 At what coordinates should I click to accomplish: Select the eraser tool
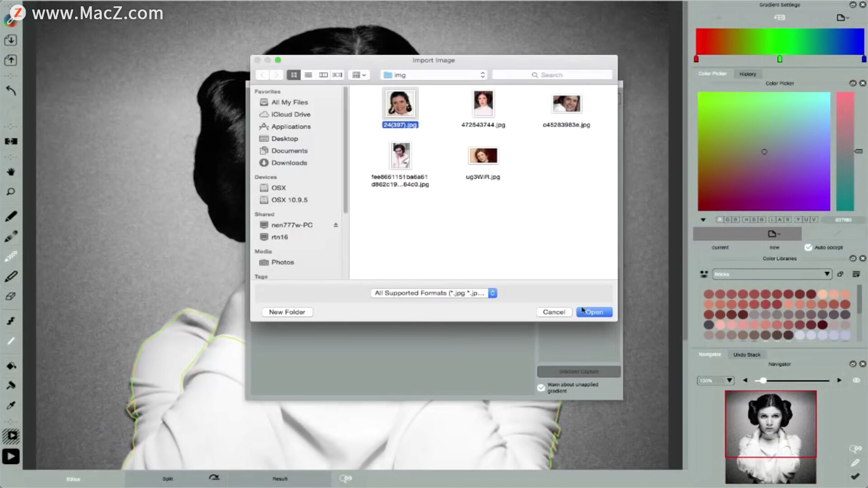(x=10, y=296)
